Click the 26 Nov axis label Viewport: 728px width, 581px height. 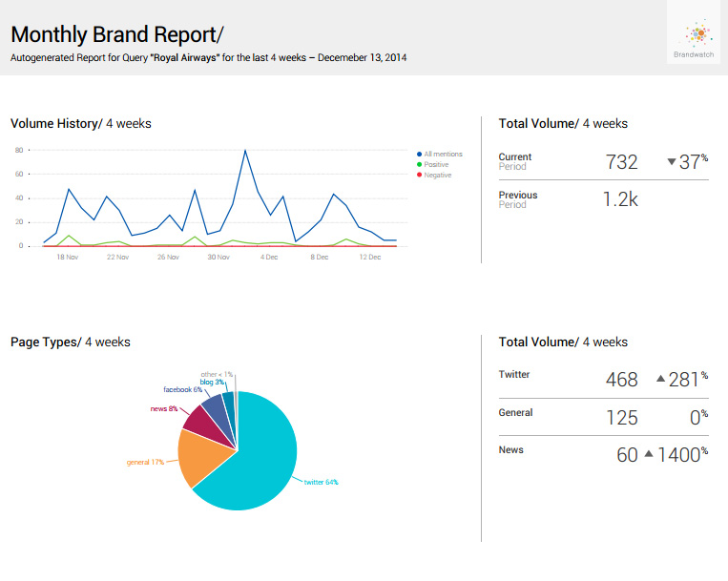pos(168,257)
